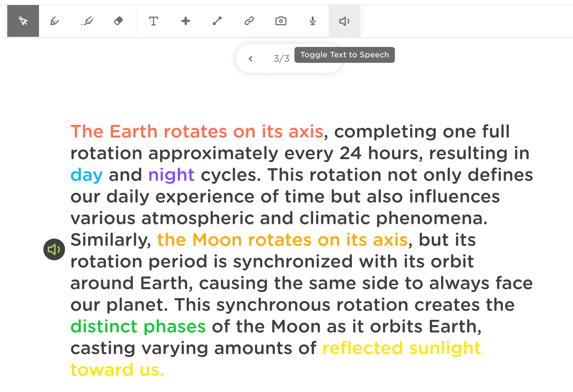Screen dimensions: 573x392
Task: Choose the Text tool
Action: pyautogui.click(x=154, y=21)
